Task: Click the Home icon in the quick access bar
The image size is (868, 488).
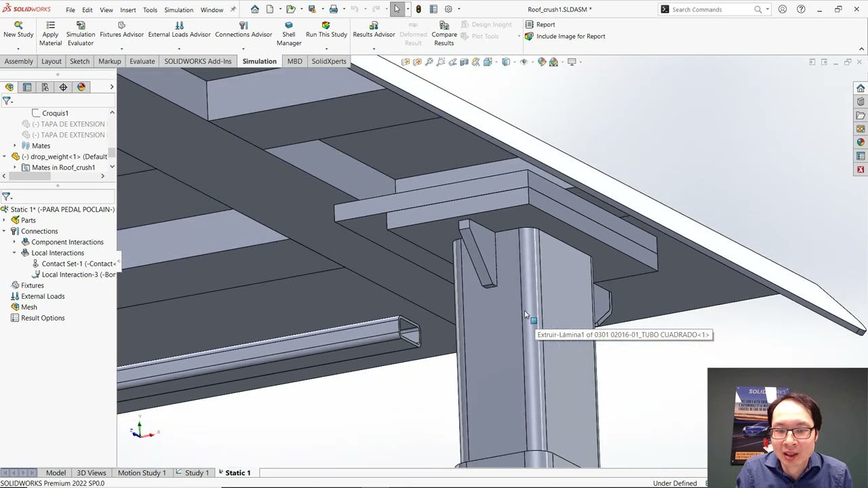Action: [254, 9]
